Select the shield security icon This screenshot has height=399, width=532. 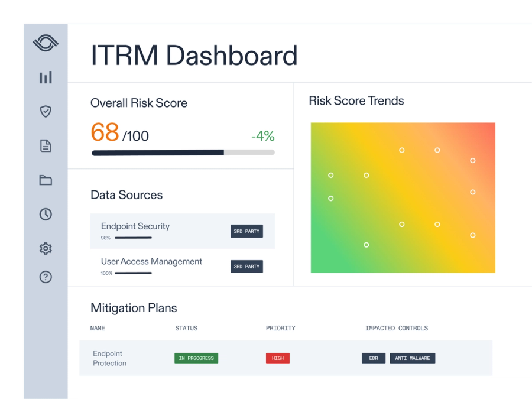46,111
